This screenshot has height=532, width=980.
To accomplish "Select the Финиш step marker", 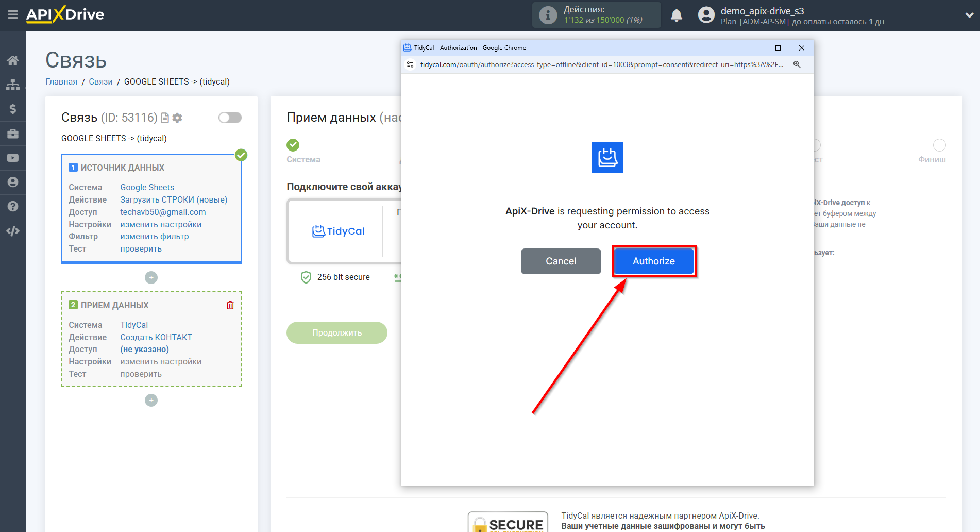I will pyautogui.click(x=939, y=145).
